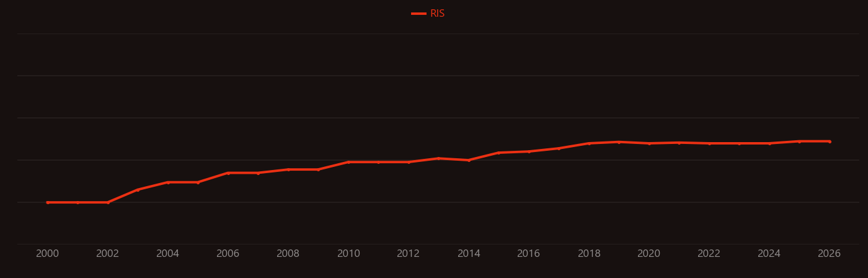The image size is (868, 278).
Task: Click the 2002 x-axis label
Action: pyautogui.click(x=108, y=254)
